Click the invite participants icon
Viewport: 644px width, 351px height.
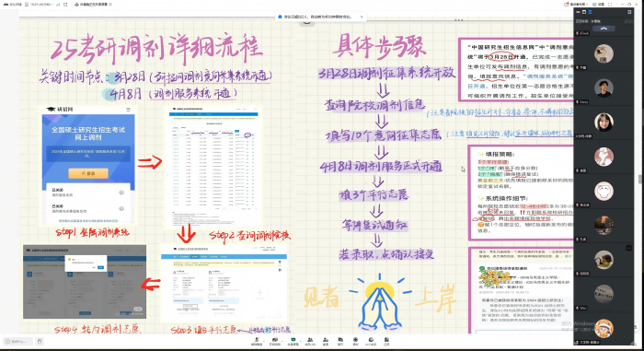326,341
